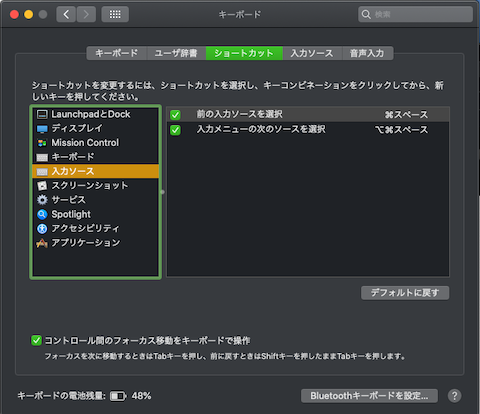480x414 pixels.
Task: Click the サービス gear icon
Action: 42,200
